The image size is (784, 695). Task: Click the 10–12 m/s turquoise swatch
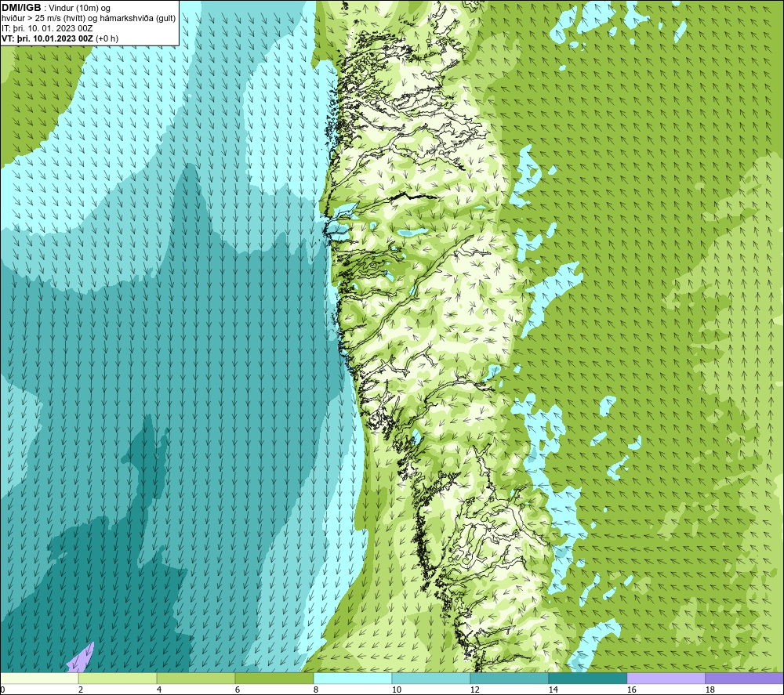tap(431, 678)
